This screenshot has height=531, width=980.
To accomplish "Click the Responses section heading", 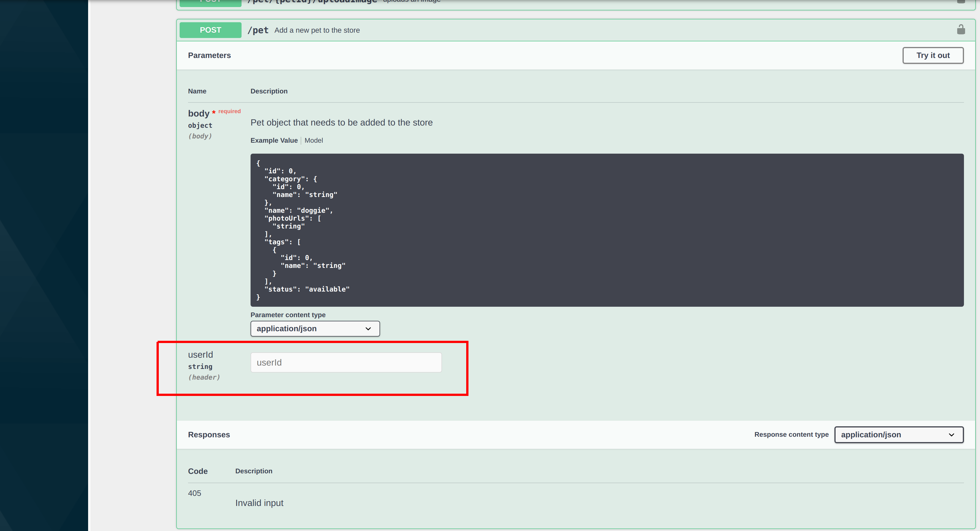I will pos(209,434).
